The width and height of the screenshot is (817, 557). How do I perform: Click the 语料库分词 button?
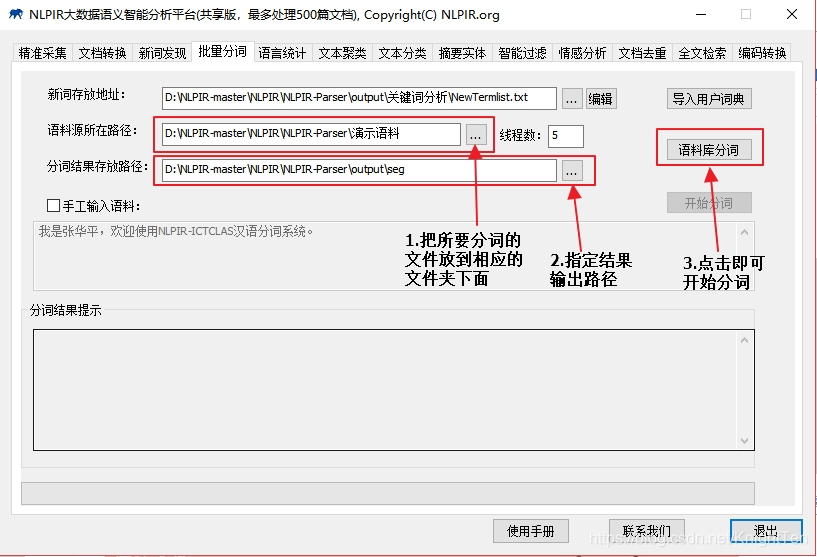709,150
